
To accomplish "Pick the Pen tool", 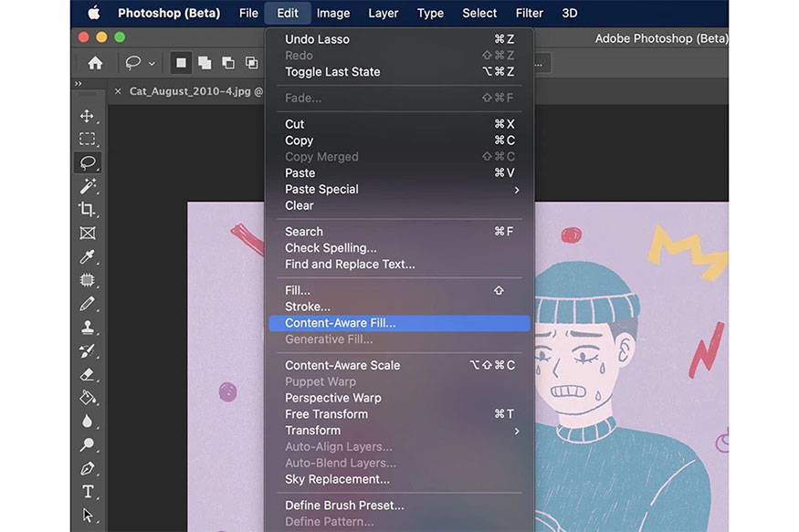I will click(x=87, y=468).
